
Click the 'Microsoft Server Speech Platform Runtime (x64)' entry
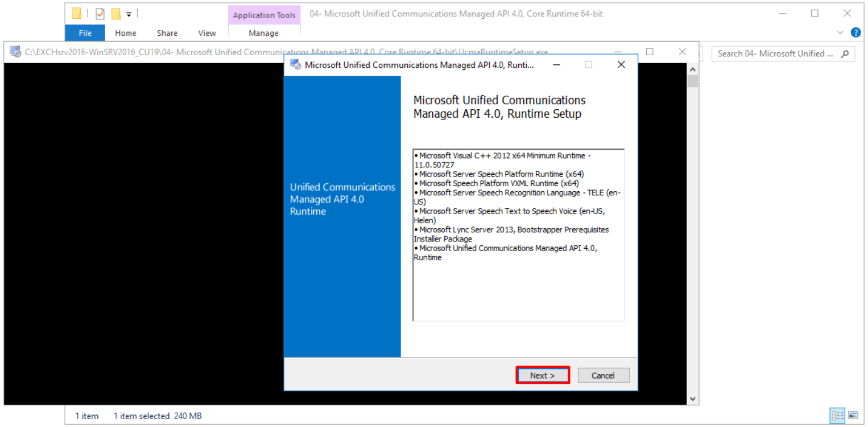coord(499,174)
